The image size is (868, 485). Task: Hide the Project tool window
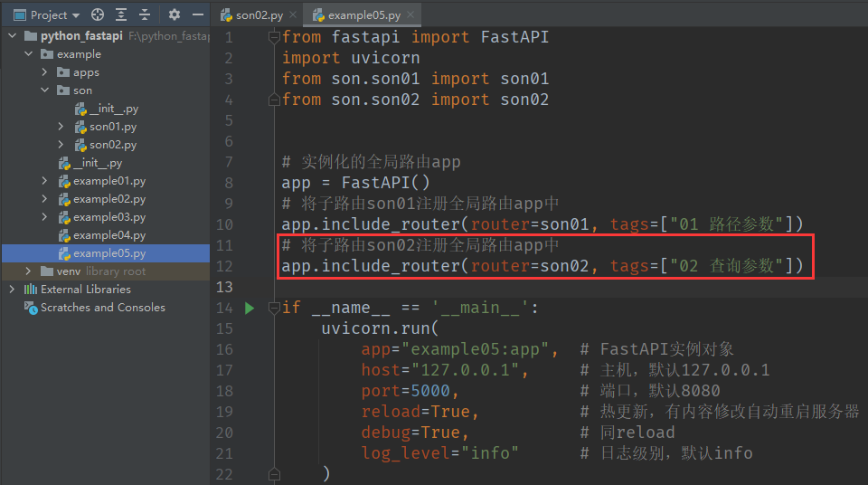click(x=198, y=14)
